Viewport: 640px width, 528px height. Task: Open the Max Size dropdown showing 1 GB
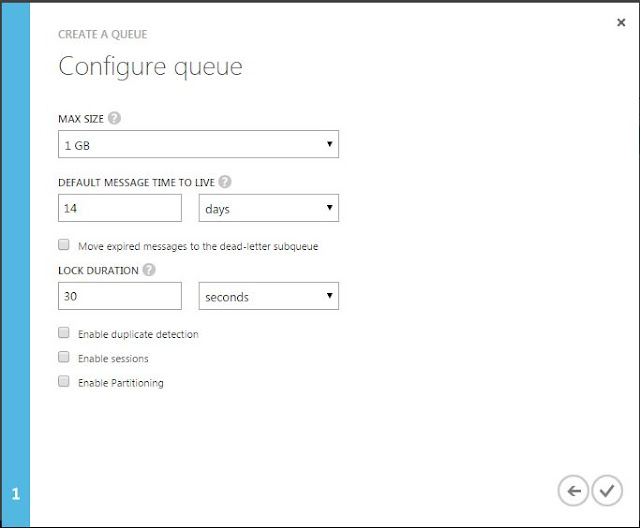pos(198,145)
